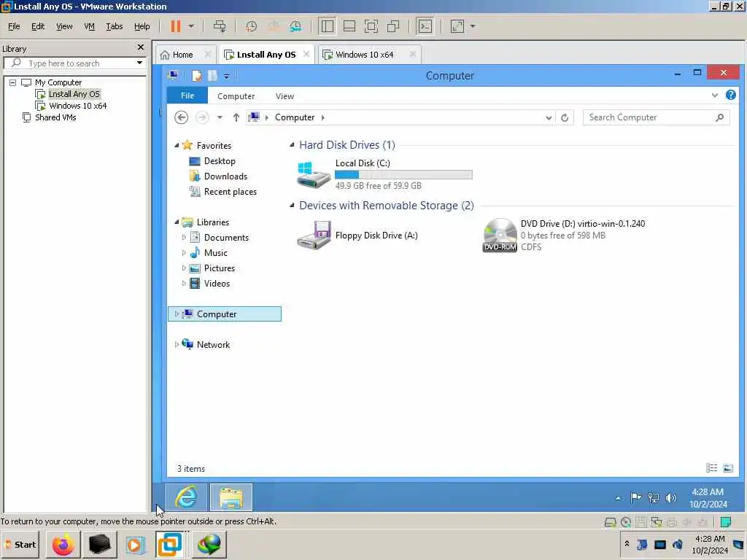Image resolution: width=747 pixels, height=560 pixels.
Task: Switch to the Home tab
Action: pyautogui.click(x=182, y=55)
